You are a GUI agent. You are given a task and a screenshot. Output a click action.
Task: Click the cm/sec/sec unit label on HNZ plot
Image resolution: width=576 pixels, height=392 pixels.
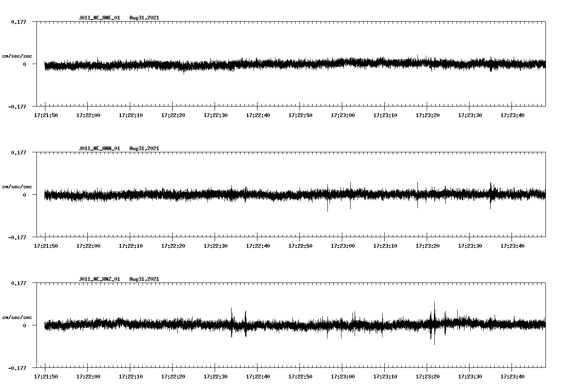click(17, 317)
